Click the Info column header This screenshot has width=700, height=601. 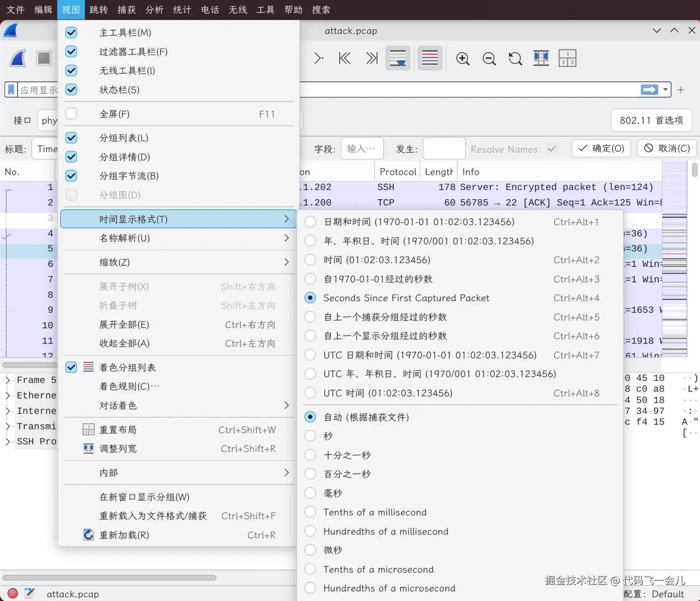[x=560, y=172]
